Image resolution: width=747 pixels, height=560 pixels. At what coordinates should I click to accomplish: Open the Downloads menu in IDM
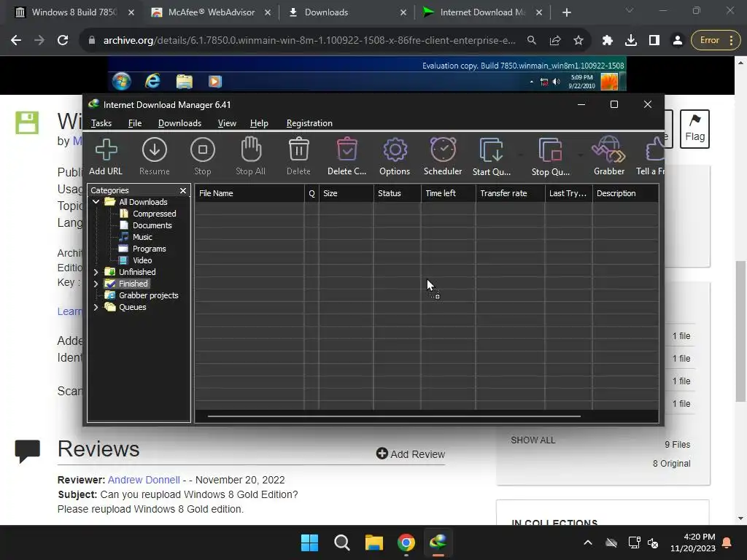click(179, 123)
